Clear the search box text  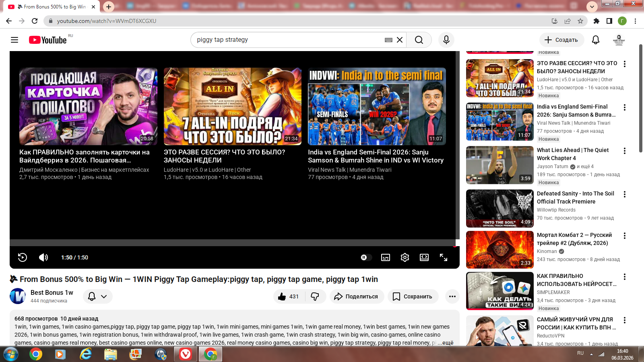(400, 40)
